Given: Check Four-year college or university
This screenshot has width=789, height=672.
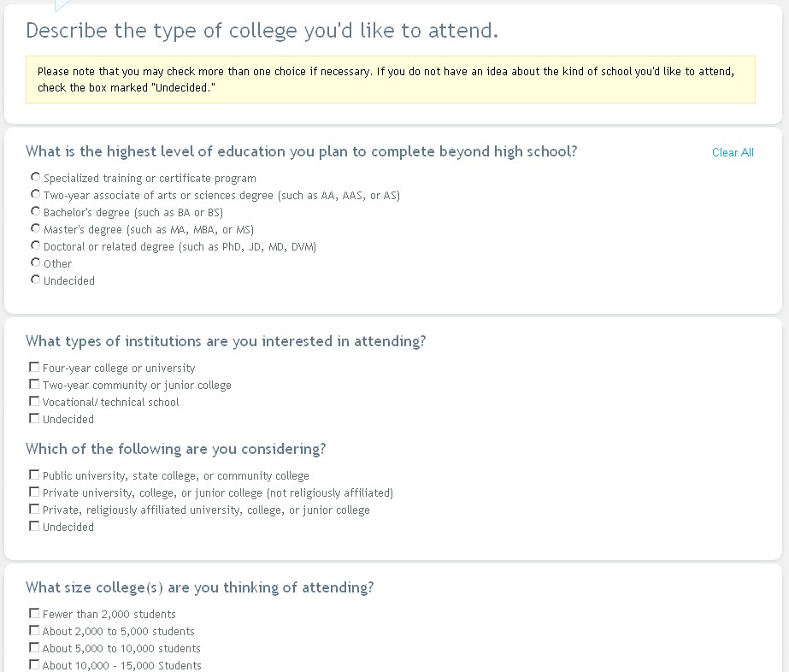Looking at the screenshot, I should tap(34, 368).
